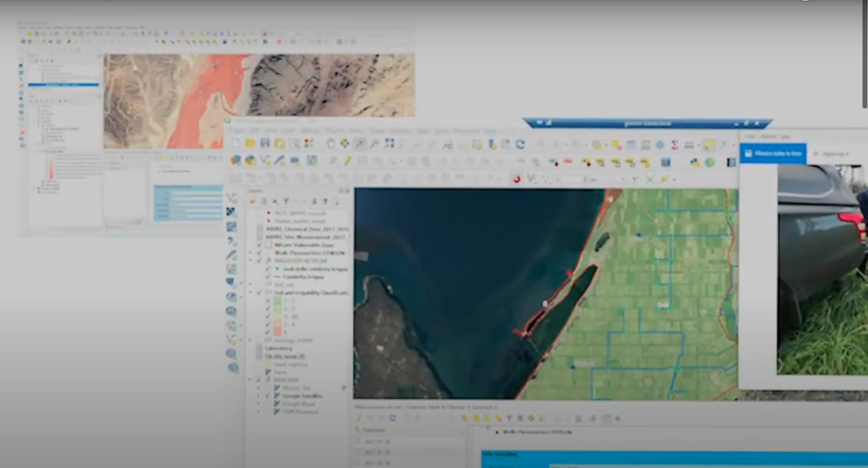Click the Save Project floppy disk icon
The height and width of the screenshot is (468, 868).
coord(265,143)
